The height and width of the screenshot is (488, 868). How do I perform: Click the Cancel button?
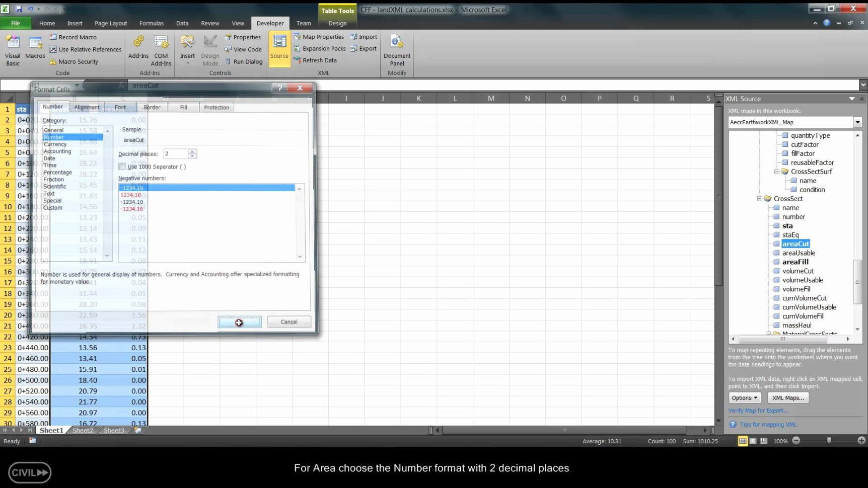tap(288, 321)
